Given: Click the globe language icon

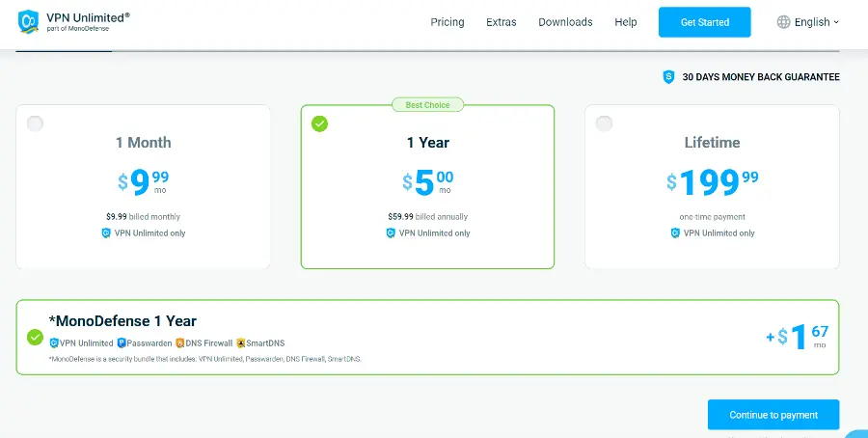Looking at the screenshot, I should coord(783,22).
